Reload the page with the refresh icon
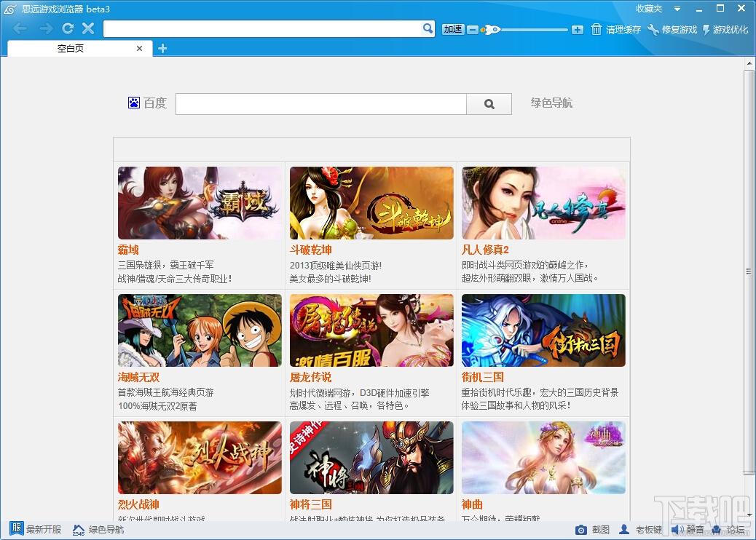 (x=68, y=28)
